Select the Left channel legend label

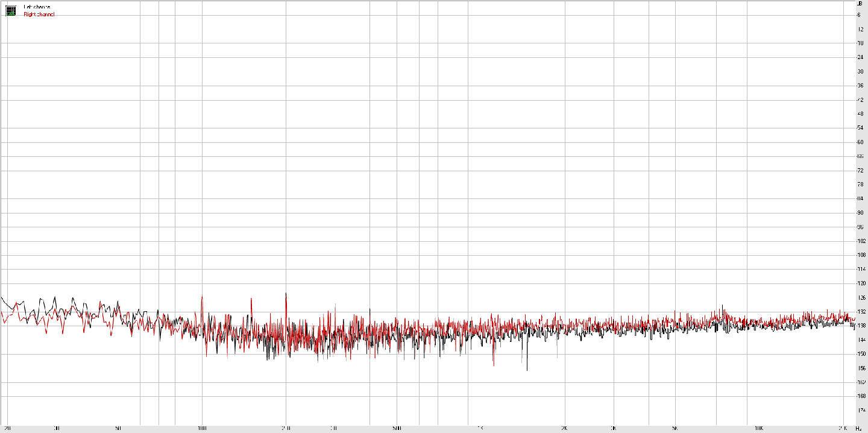[37, 7]
